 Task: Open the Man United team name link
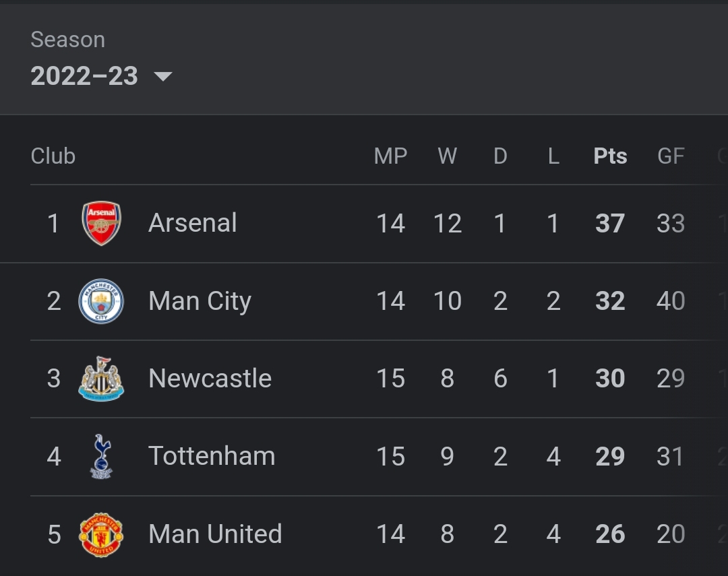(216, 534)
